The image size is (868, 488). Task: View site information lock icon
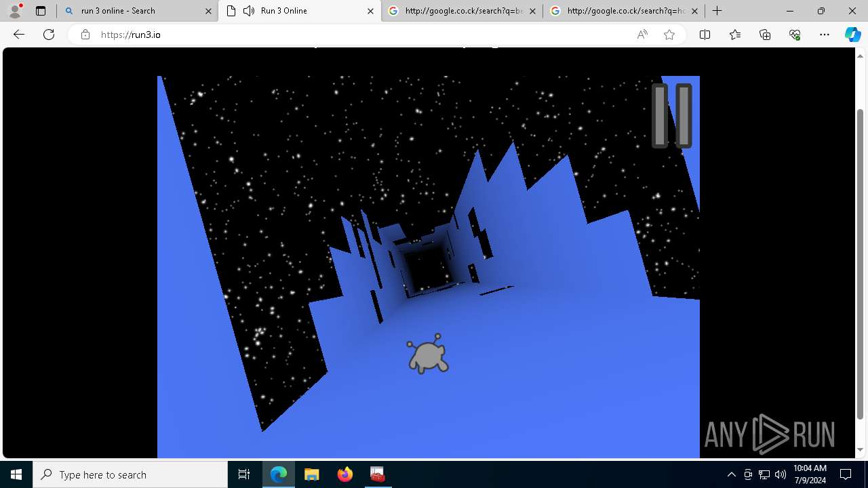[x=85, y=35]
